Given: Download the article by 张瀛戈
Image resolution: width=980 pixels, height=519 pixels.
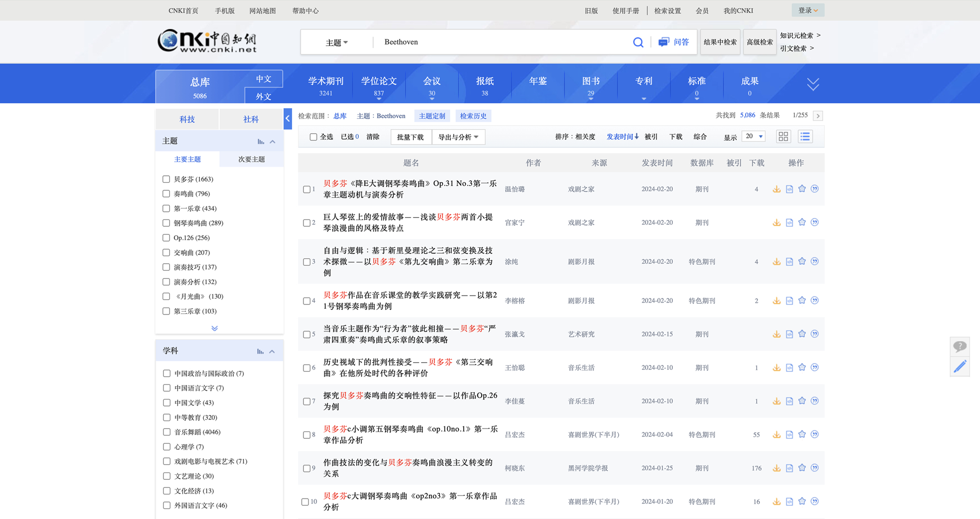Looking at the screenshot, I should (x=776, y=334).
